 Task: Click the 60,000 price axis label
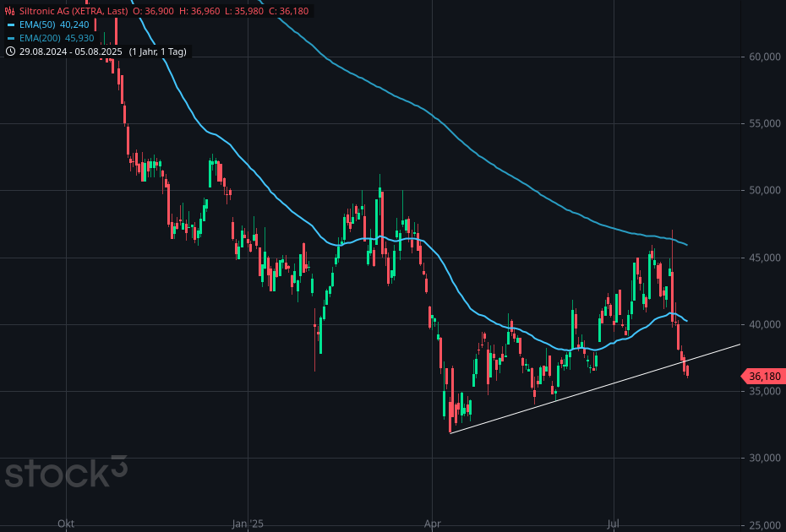[x=763, y=57]
